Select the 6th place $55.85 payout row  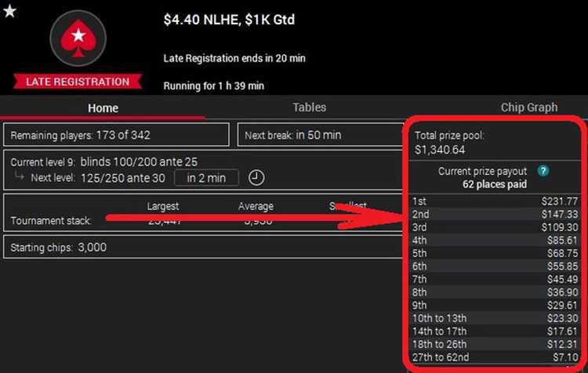click(x=495, y=266)
